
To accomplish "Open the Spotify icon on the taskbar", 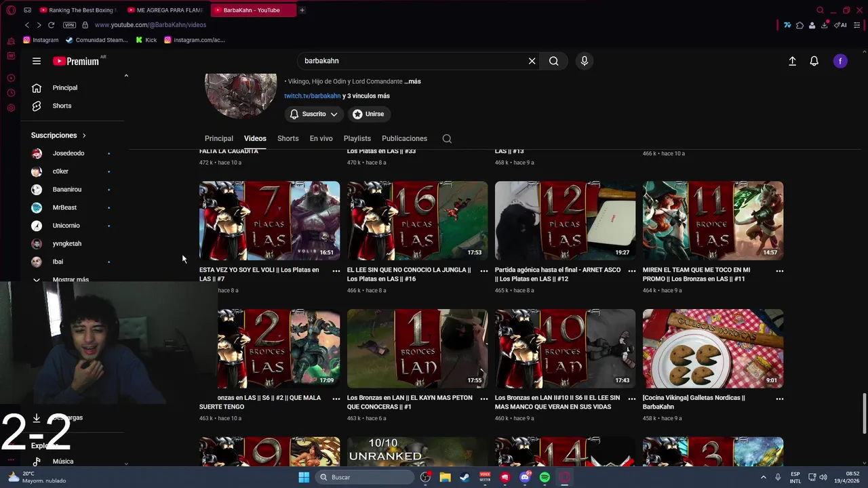I will pos(545,477).
